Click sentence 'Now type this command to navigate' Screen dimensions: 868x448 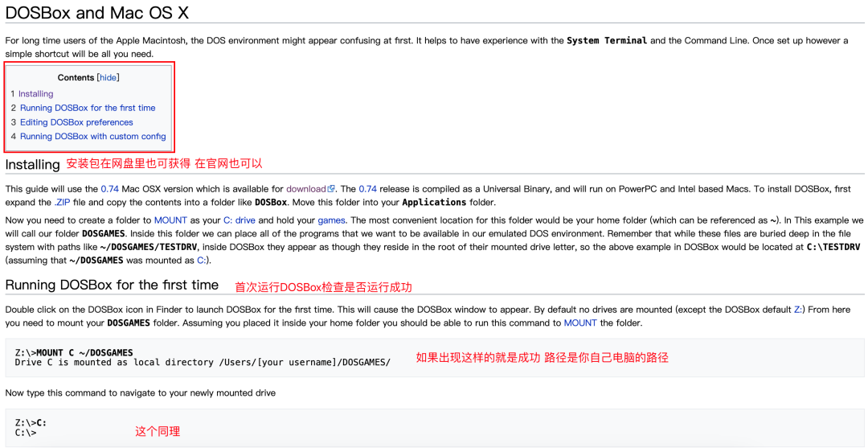pyautogui.click(x=140, y=394)
